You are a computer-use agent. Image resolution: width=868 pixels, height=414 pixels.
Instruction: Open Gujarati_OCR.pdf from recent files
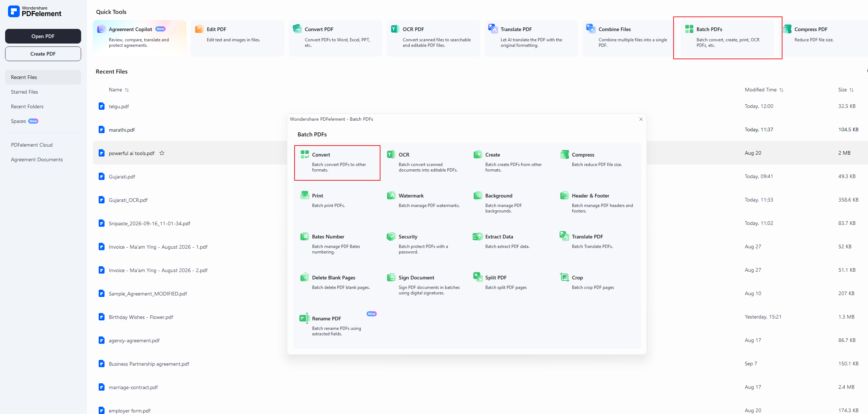click(128, 200)
